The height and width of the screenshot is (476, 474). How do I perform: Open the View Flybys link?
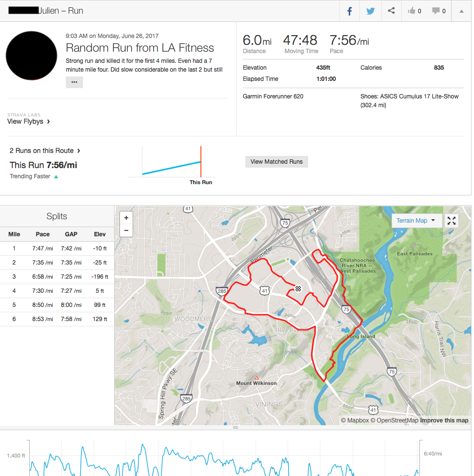coord(29,121)
